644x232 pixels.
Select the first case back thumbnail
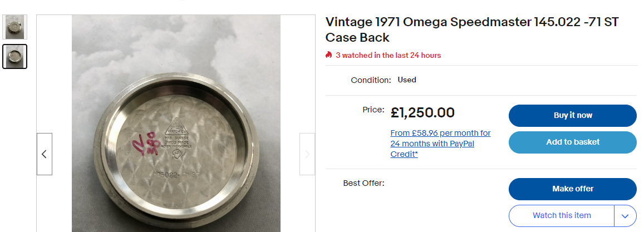pos(15,27)
